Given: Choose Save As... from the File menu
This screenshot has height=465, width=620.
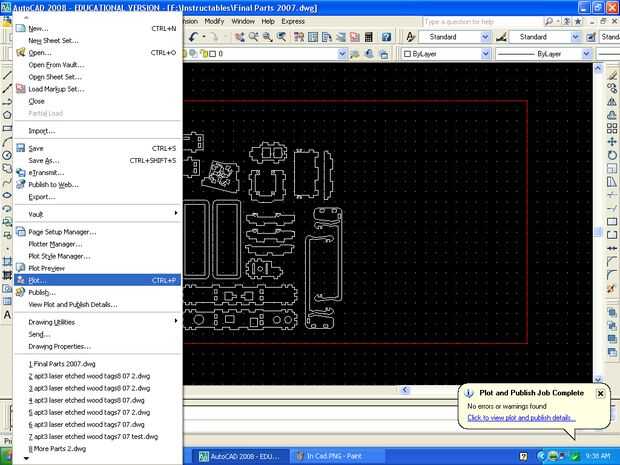Looking at the screenshot, I should pos(97,161).
